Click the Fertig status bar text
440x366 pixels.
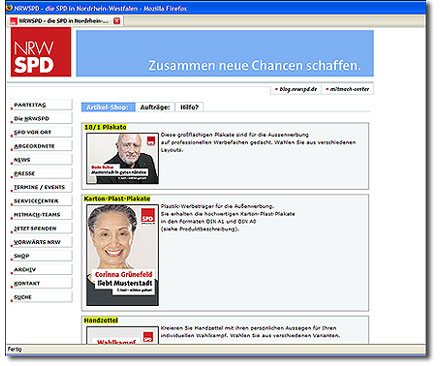(x=15, y=349)
